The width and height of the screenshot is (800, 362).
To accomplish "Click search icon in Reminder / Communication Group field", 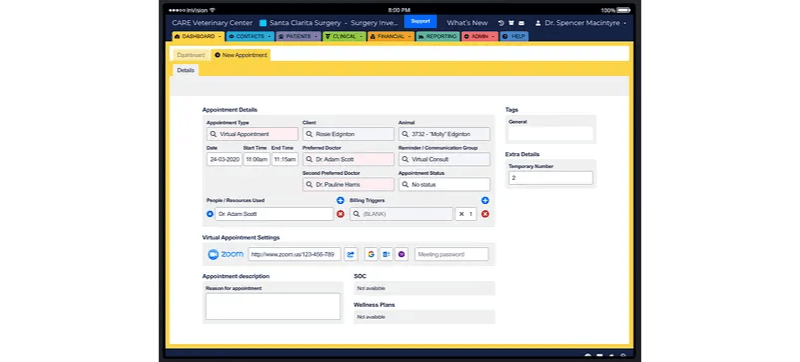I will (x=405, y=159).
